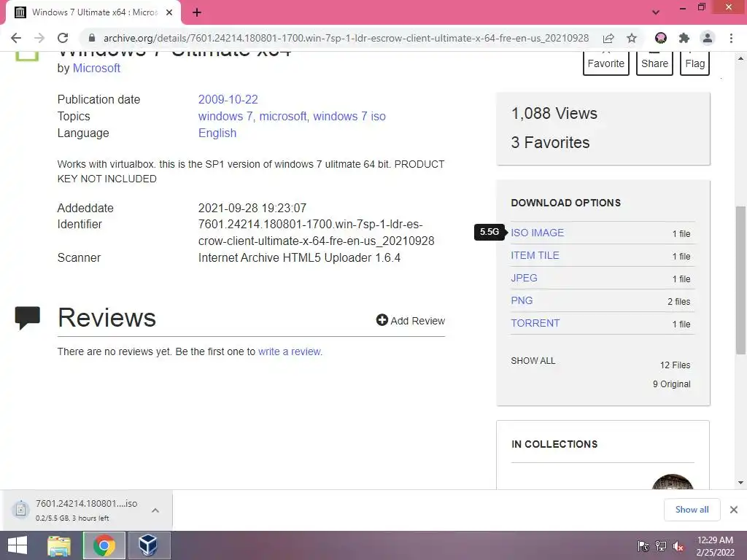Open the windows 7 iso topic link
747x560 pixels.
pyautogui.click(x=349, y=116)
